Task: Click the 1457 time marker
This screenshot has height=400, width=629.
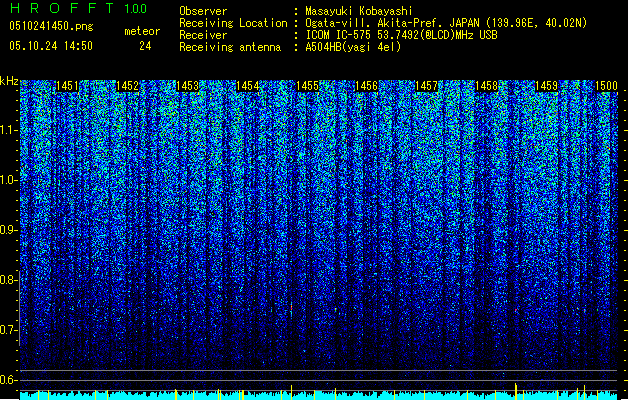Action: [426, 86]
